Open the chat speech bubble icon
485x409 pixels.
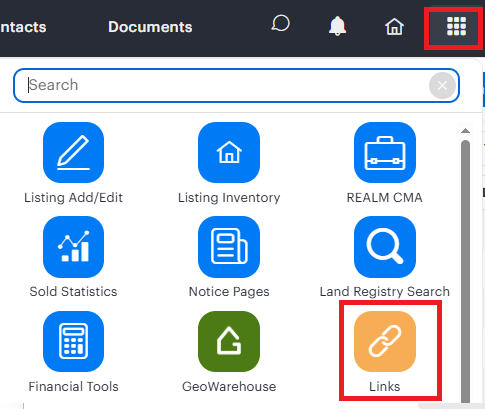point(280,23)
